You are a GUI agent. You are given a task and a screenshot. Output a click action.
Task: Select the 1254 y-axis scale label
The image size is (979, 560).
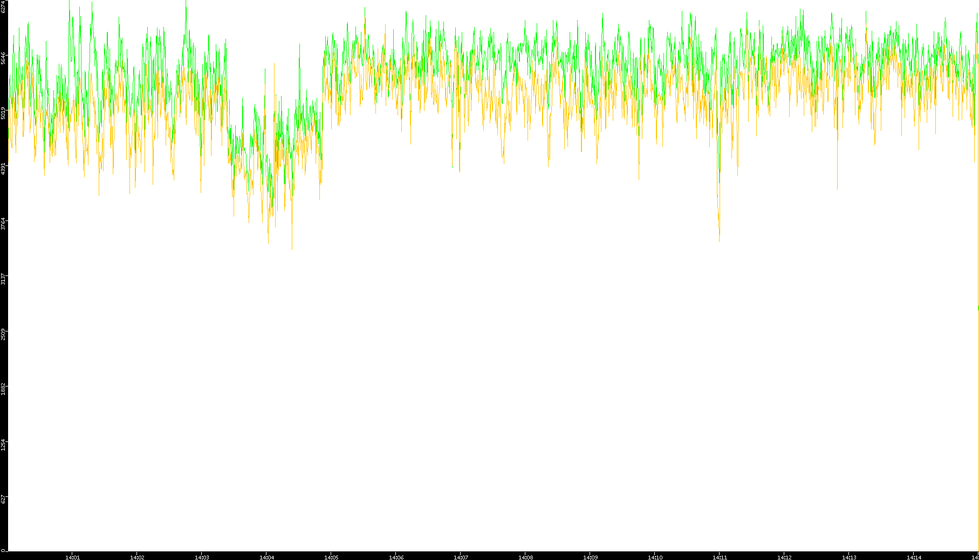coord(4,444)
